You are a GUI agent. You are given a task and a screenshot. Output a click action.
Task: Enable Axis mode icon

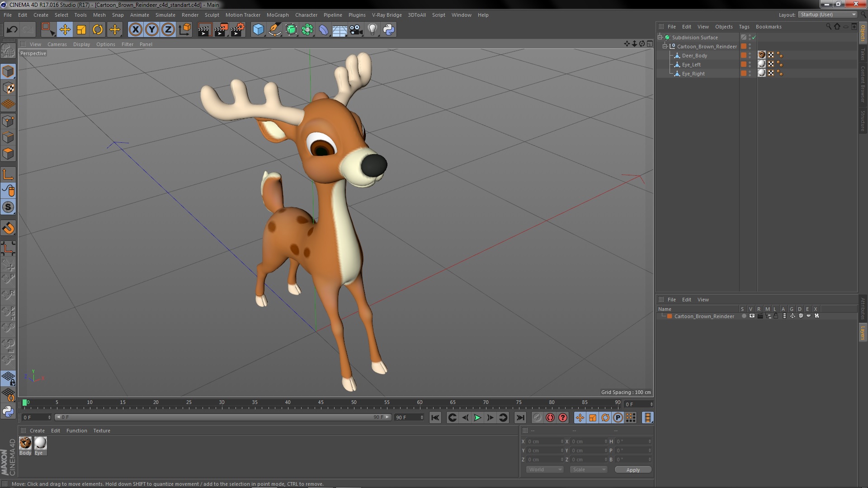click(8, 174)
